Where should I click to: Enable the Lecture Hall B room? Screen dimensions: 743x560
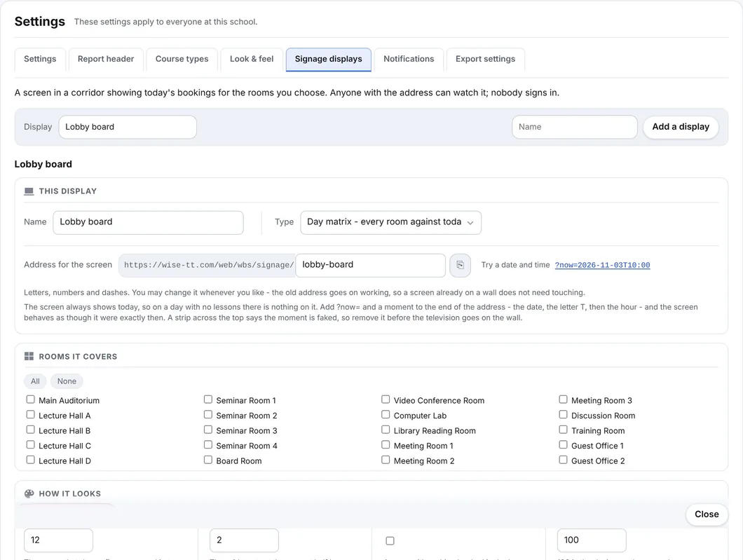[x=31, y=430]
